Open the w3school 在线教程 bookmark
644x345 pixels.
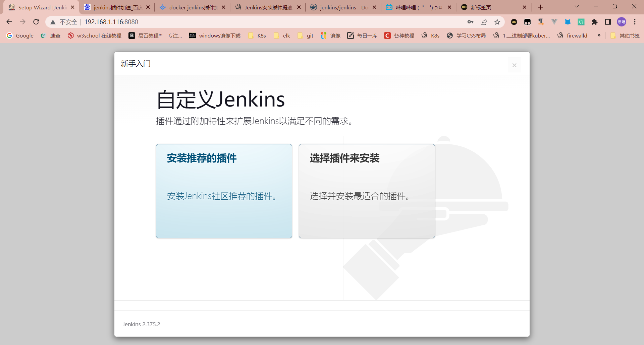95,36
